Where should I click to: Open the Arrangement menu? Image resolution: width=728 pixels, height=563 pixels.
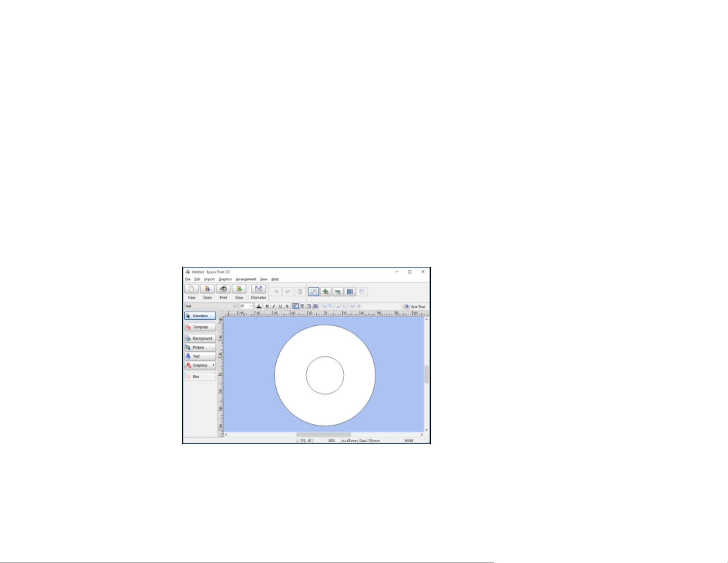246,279
